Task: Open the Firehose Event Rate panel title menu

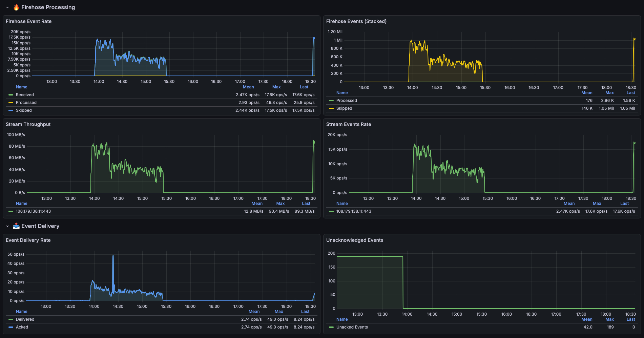Action: pos(29,21)
